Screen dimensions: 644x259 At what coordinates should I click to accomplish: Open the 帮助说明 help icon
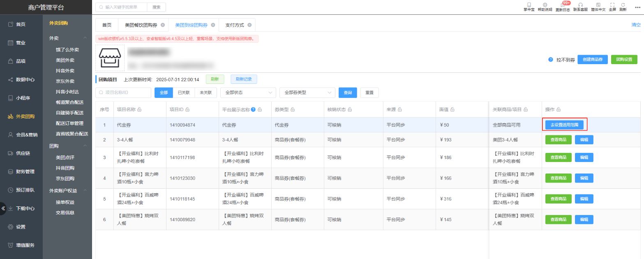tap(545, 5)
